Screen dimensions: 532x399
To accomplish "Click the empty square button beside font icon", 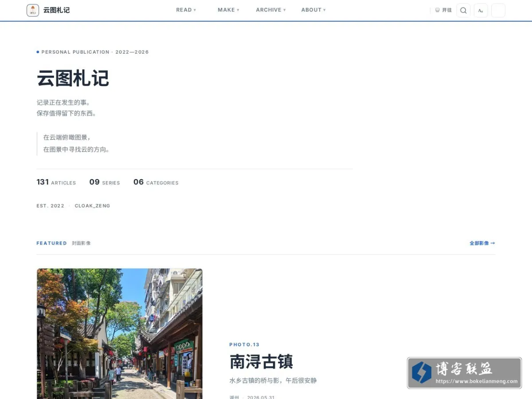I will (498, 10).
